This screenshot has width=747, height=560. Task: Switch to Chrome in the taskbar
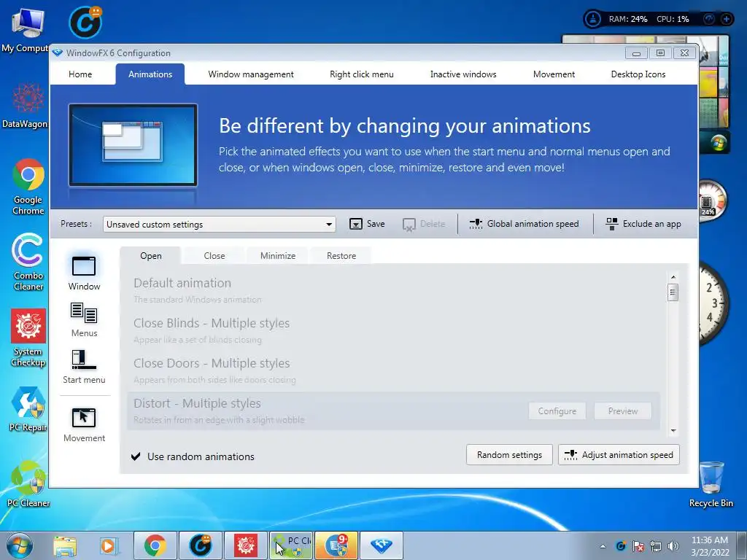155,545
